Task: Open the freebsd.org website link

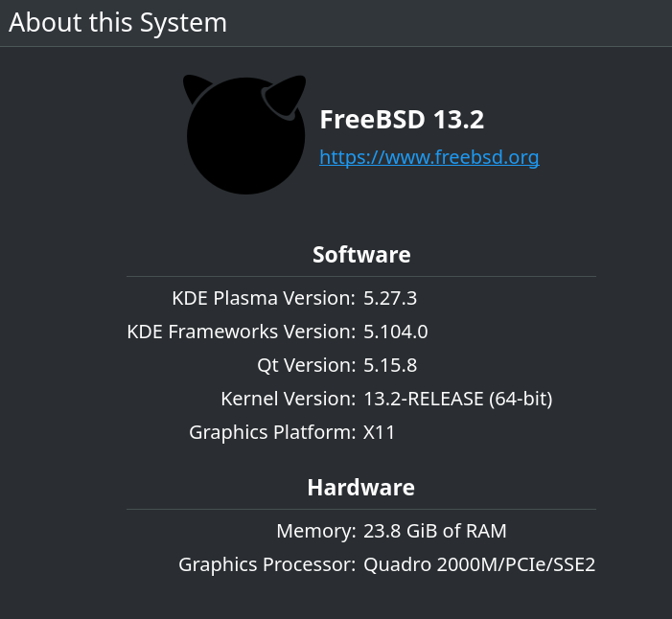Action: point(429,157)
